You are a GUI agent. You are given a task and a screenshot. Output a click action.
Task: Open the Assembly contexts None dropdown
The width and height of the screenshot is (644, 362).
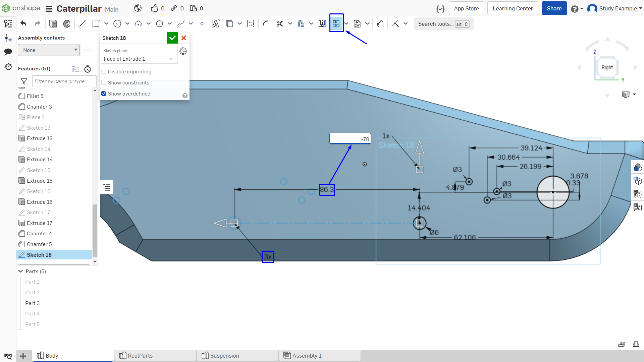(49, 50)
